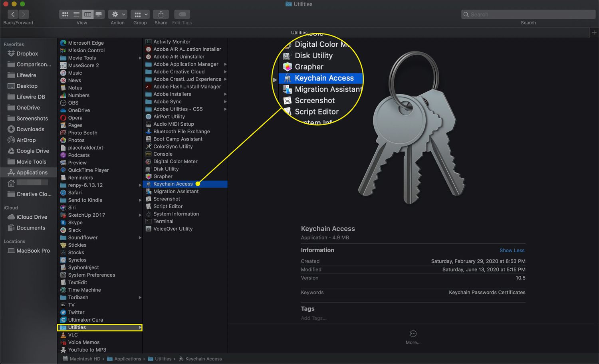Open AirDrop in the sidebar

pos(26,140)
